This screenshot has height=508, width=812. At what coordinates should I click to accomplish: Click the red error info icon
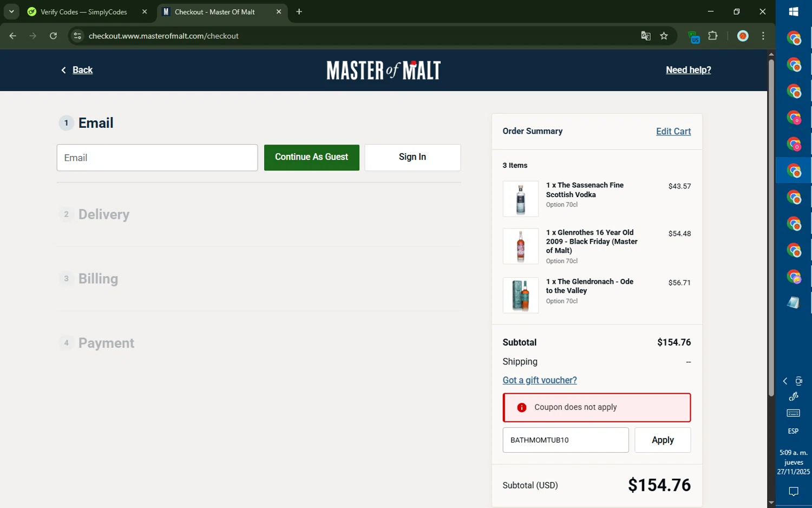coord(522,407)
